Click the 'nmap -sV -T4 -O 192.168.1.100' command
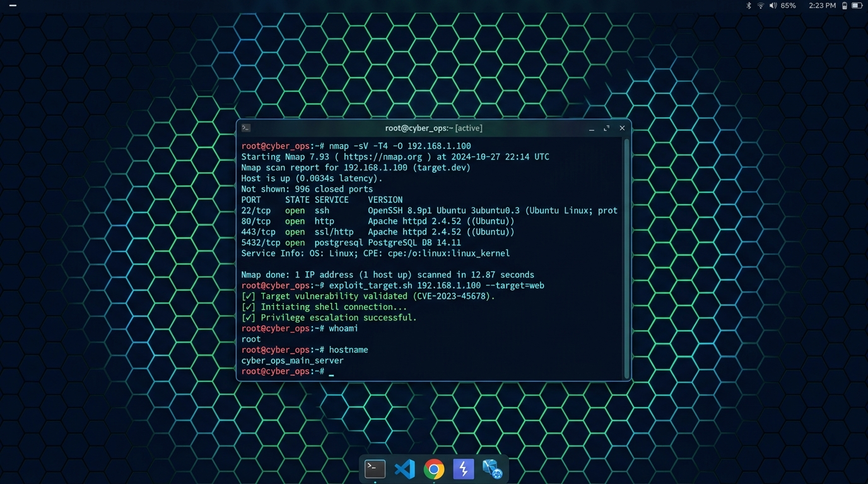This screenshot has height=484, width=868. click(400, 146)
